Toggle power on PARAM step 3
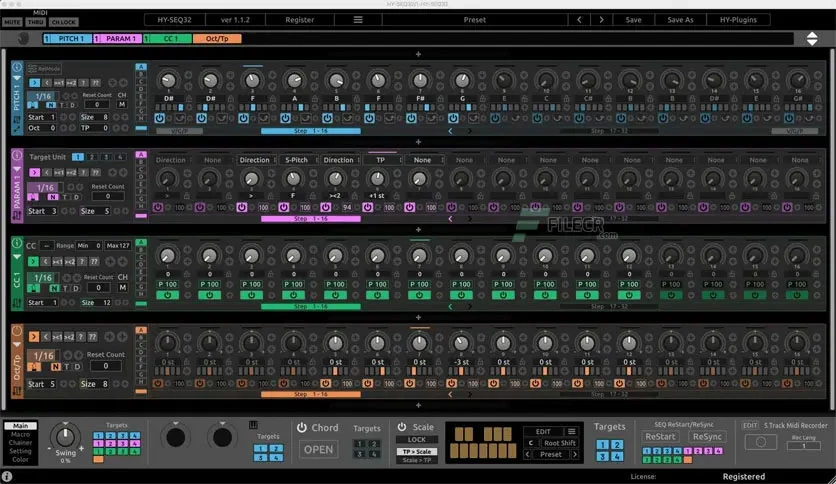 (242, 207)
